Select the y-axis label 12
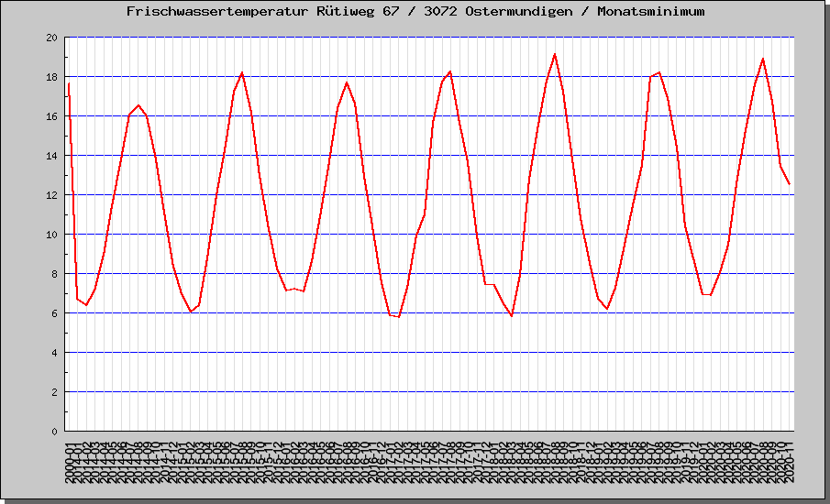Viewport: 830px width, 504px height. click(52, 195)
